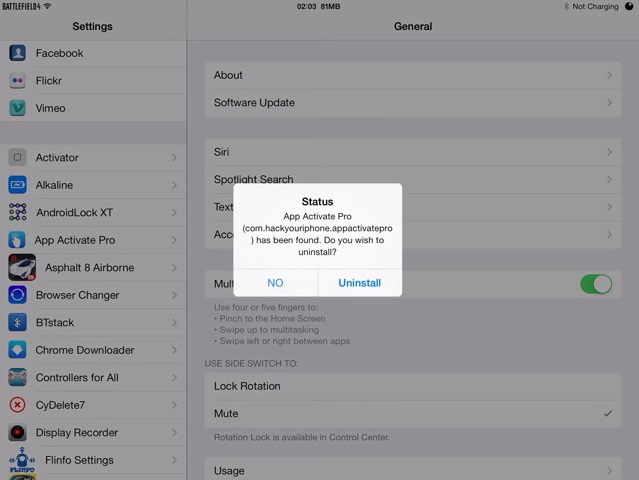Select Lock Rotation for side switch
Screen dimensions: 639x480
point(413,386)
